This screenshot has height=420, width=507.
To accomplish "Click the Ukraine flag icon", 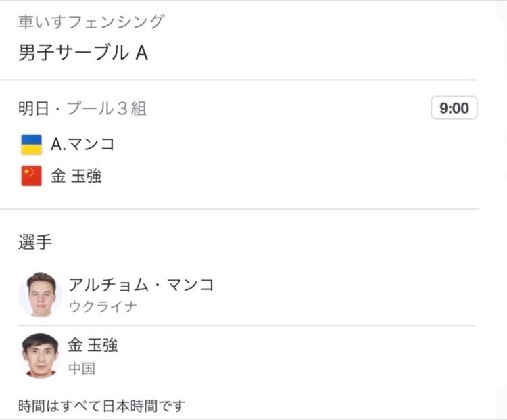I will click(x=32, y=144).
